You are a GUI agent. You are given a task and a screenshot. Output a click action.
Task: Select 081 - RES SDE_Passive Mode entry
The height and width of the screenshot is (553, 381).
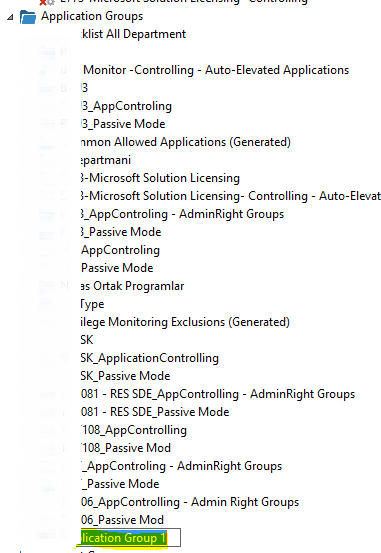tap(155, 412)
